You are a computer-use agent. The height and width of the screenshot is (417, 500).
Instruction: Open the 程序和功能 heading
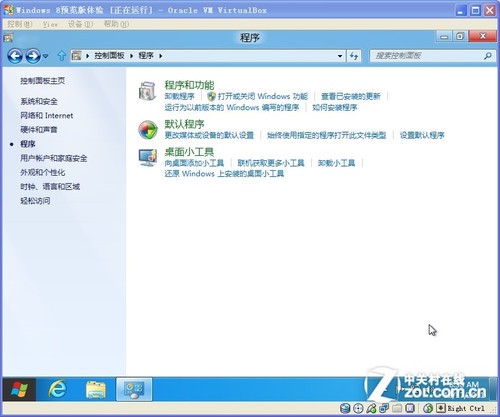189,85
